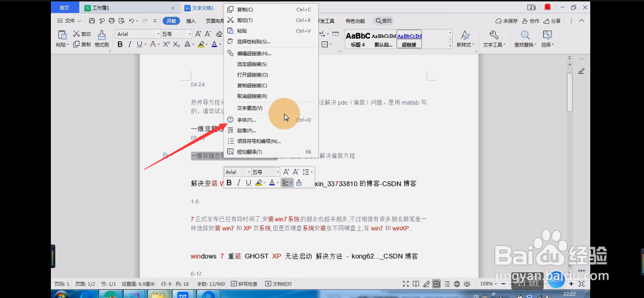Open the Find and Replace (查找替换) tool
644x298 pixels.
[525, 36]
